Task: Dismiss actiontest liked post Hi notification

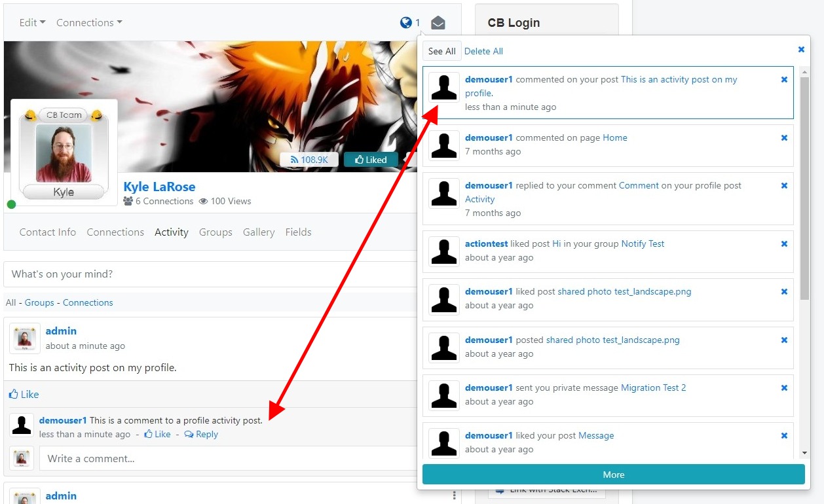Action: (784, 243)
